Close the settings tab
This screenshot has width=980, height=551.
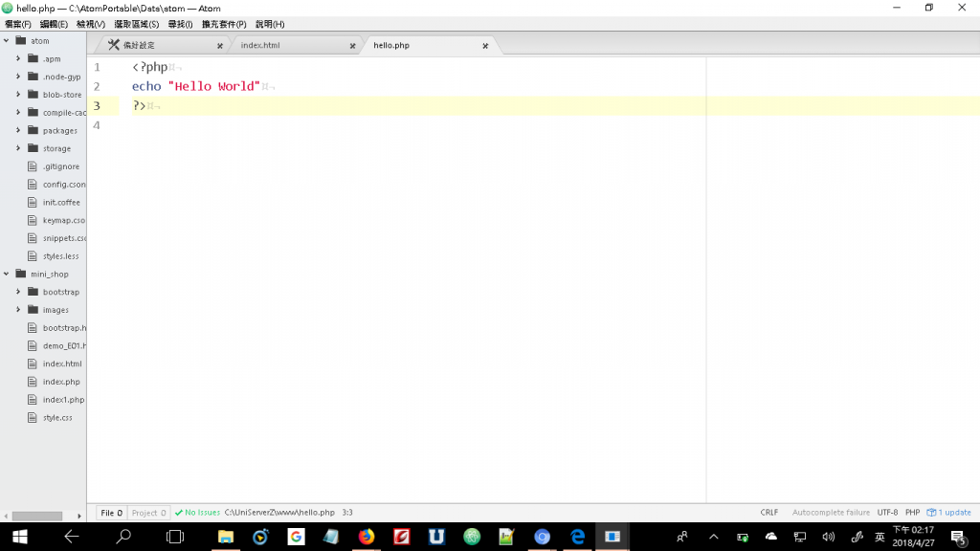click(220, 46)
